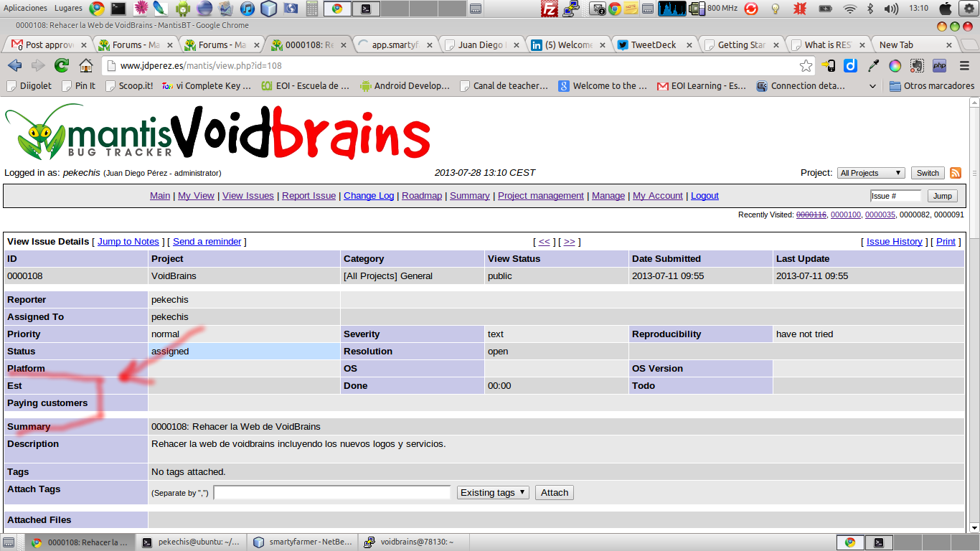
Task: Open the Mantis RSS feed icon
Action: (956, 173)
